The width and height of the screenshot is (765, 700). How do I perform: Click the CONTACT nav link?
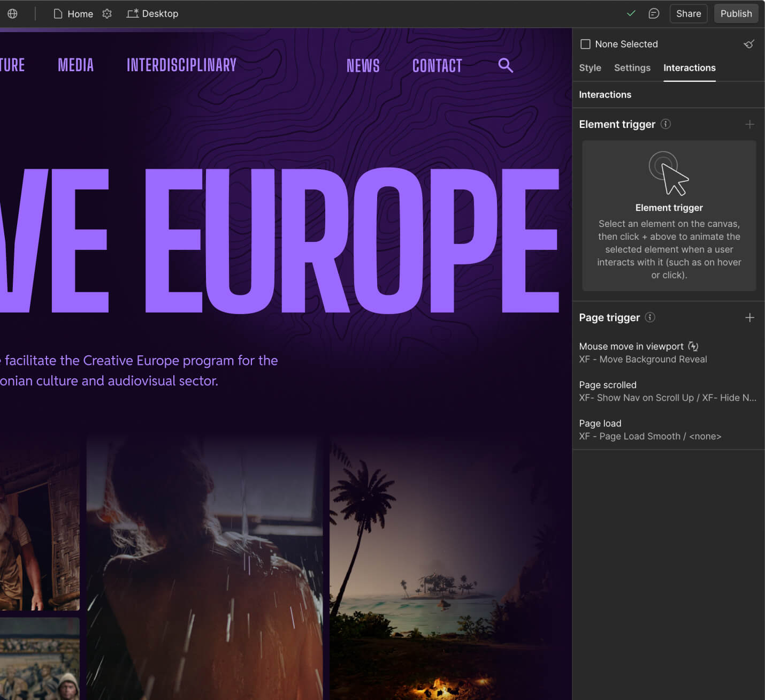437,66
